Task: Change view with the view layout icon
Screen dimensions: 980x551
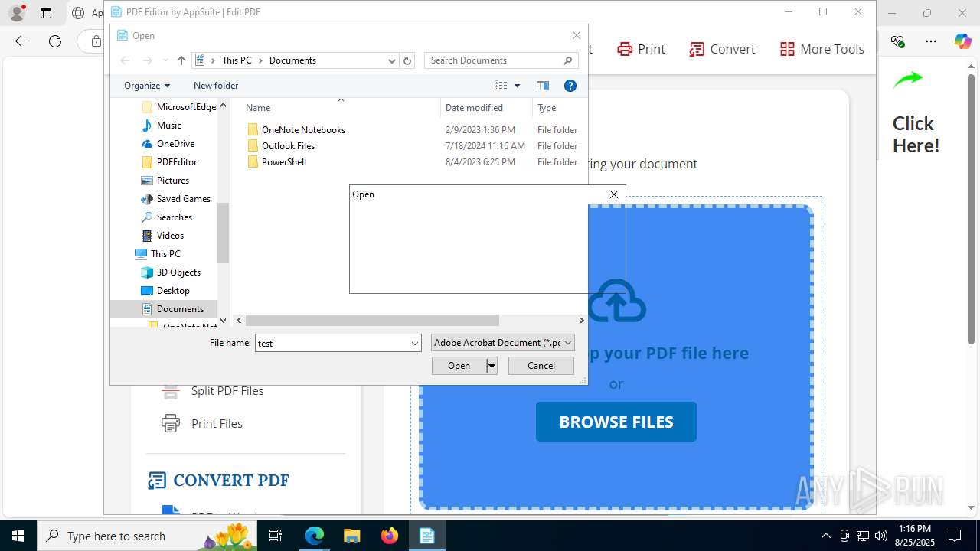Action: point(501,86)
